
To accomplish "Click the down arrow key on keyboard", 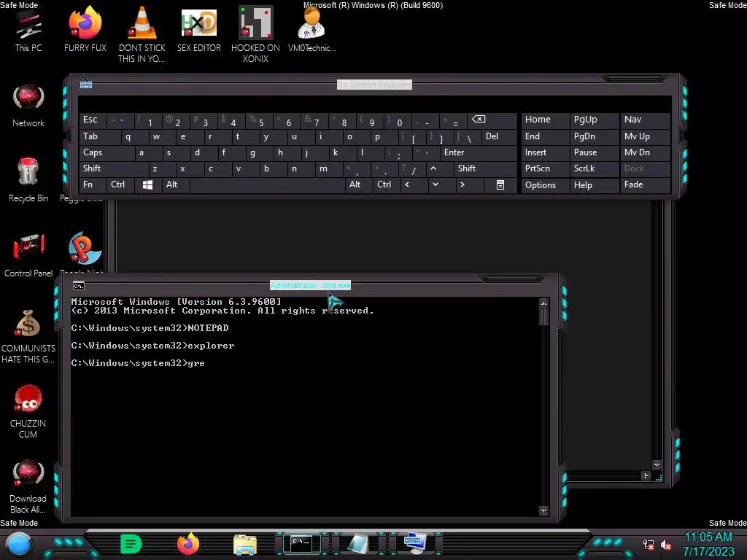I will pos(441,184).
